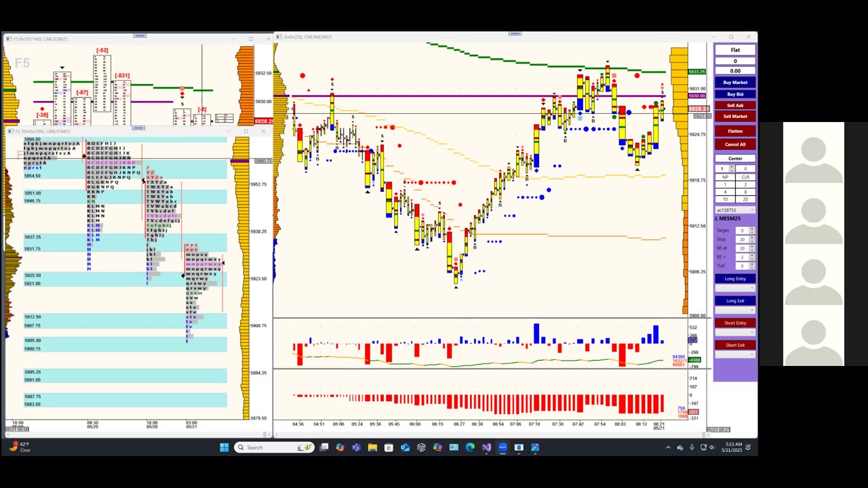This screenshot has height=488, width=868.
Task: Open dropdown below Short Exit
Action: pos(735,354)
